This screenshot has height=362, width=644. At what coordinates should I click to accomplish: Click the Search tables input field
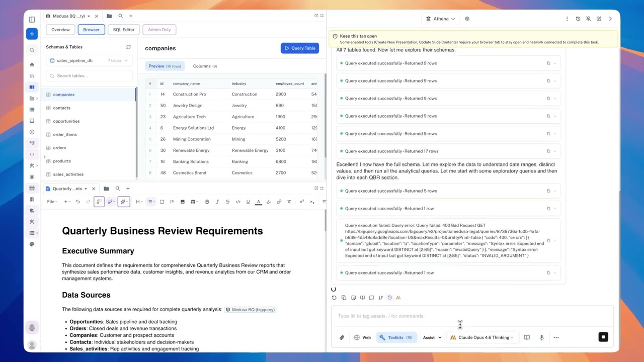tap(89, 75)
